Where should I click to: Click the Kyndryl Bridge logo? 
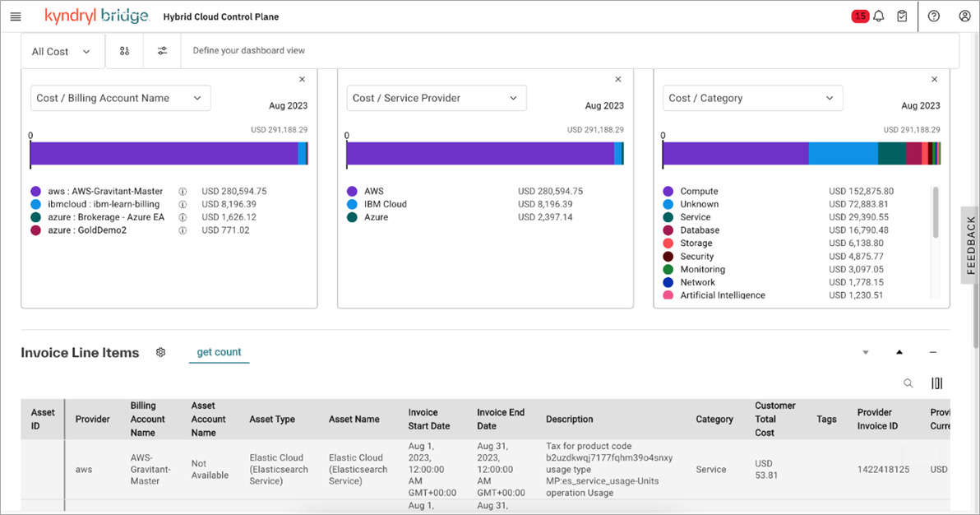coord(97,16)
